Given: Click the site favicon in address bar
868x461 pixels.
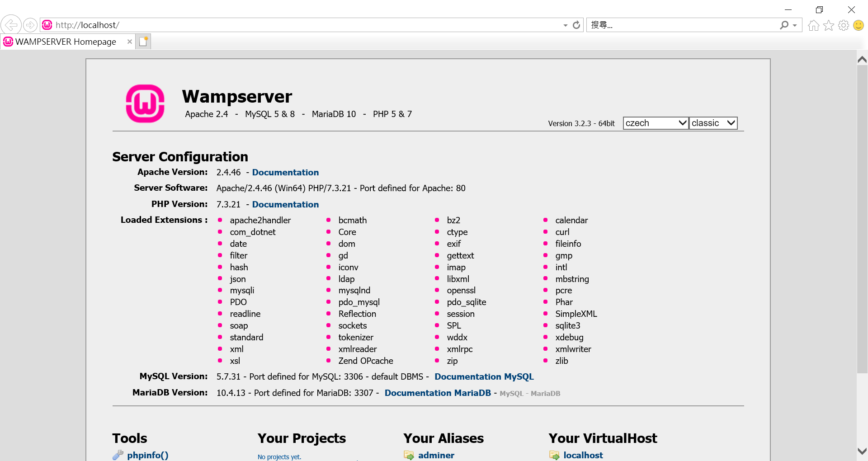Looking at the screenshot, I should [x=47, y=25].
